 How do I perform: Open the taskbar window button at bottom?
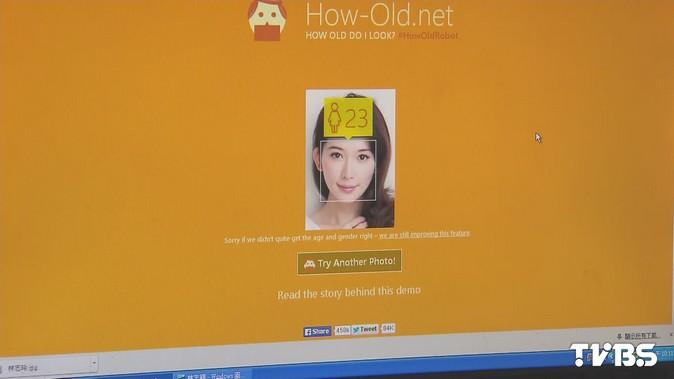pyautogui.click(x=212, y=376)
